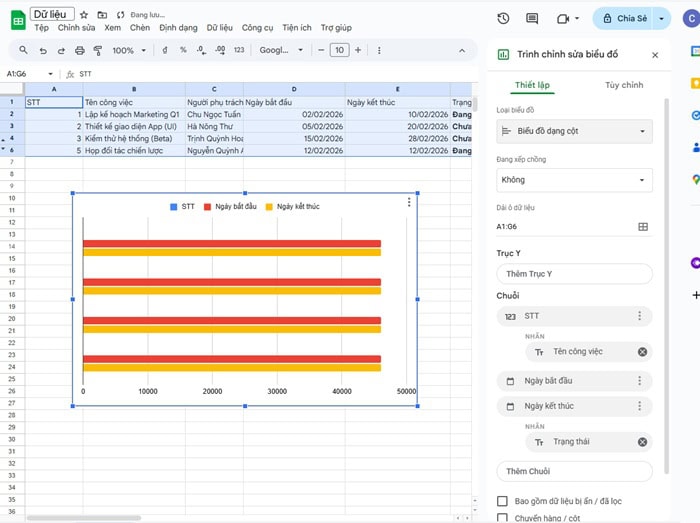
Task: Click the Thêm Chuỗi button
Action: 574,471
